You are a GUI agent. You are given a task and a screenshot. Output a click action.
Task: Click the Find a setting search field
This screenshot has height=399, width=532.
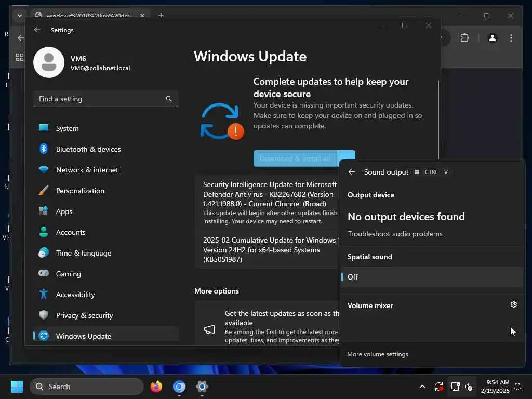click(106, 99)
